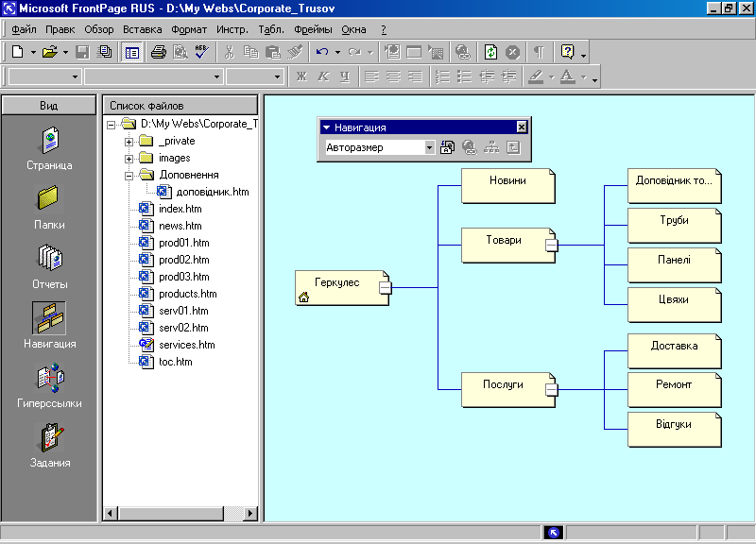This screenshot has height=544, width=756.
Task: Toggle Align Left button
Action: [371, 76]
